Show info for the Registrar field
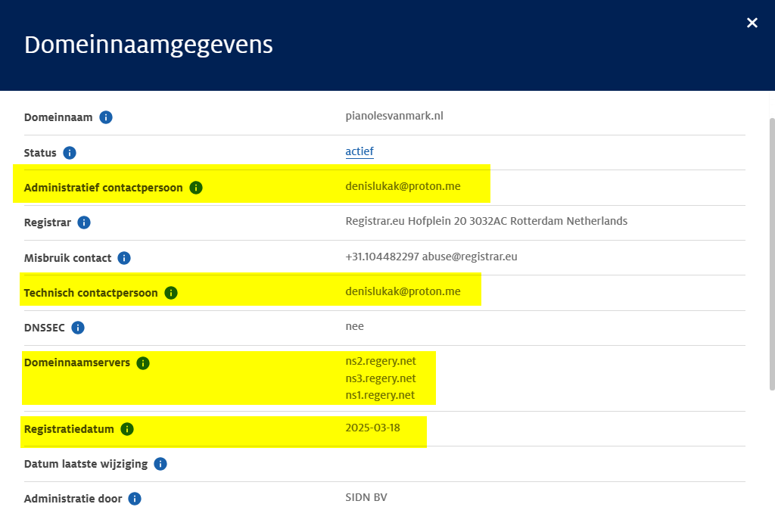 click(84, 223)
